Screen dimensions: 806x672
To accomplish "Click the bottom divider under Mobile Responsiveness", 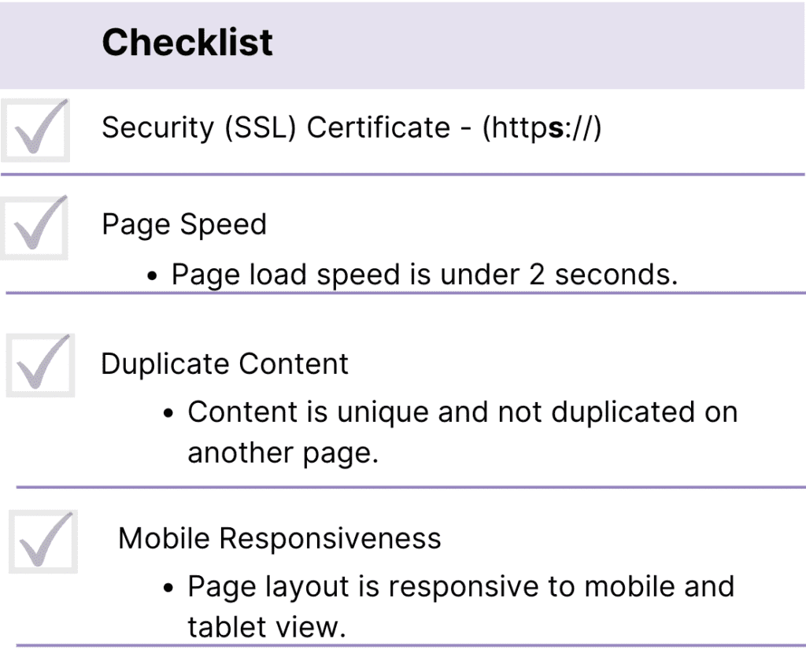I will click(409, 646).
